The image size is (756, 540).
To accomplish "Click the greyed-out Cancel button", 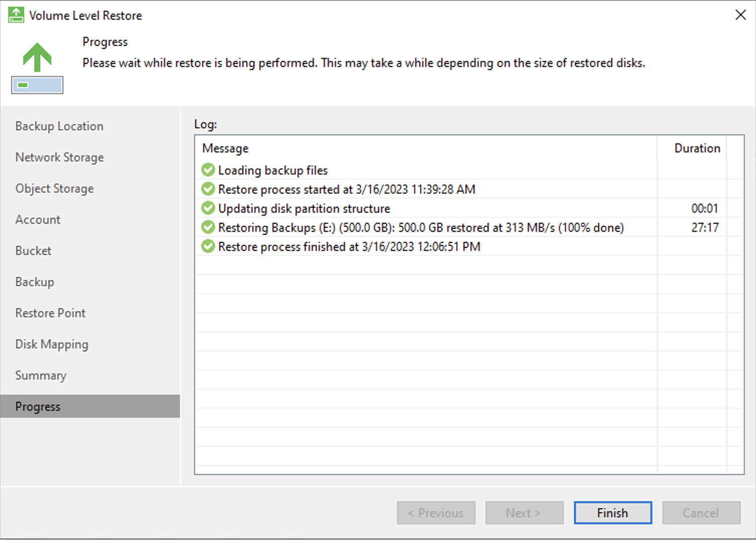I will [701, 513].
